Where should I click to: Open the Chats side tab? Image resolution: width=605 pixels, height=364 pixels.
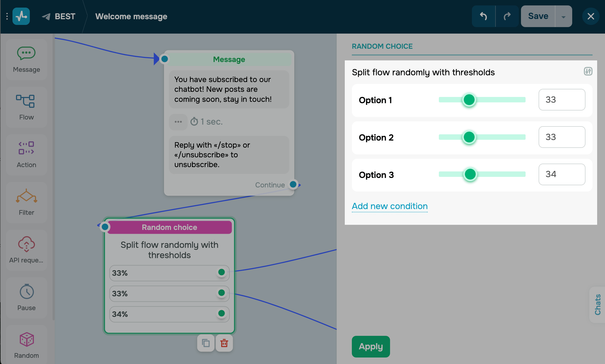(598, 304)
